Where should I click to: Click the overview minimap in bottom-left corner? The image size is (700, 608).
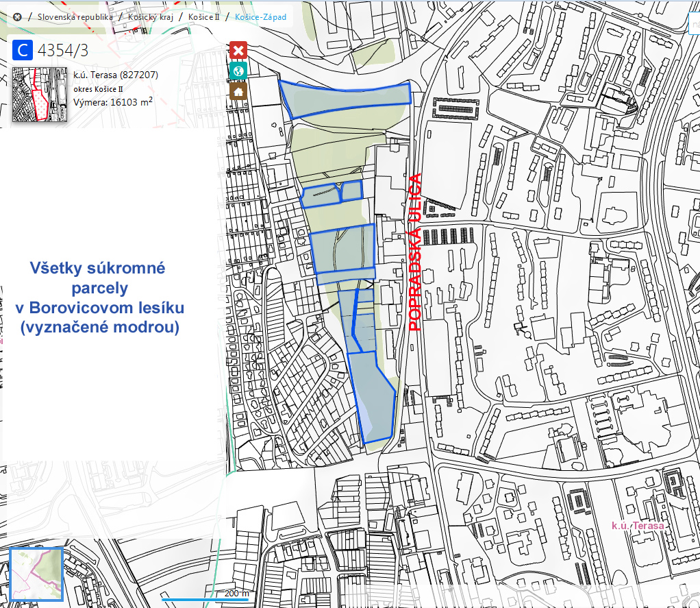tap(36, 574)
